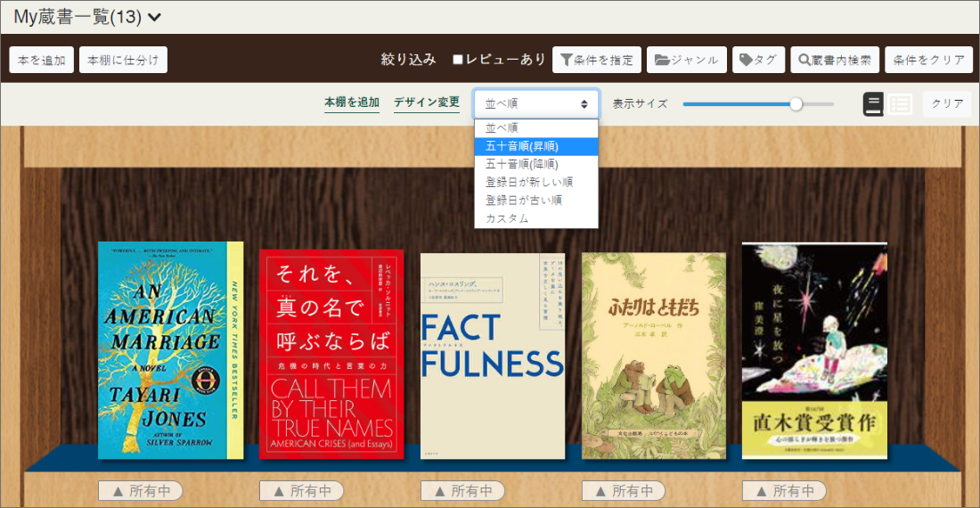Image resolution: width=980 pixels, height=508 pixels.
Task: Click the 表示サイズ slider handle
Action: click(x=796, y=104)
